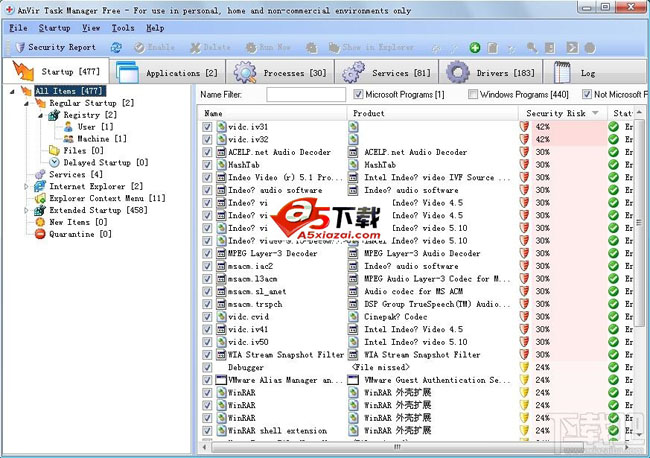This screenshot has width=650, height=458.
Task: Click the Delete toolbar button
Action: click(210, 48)
